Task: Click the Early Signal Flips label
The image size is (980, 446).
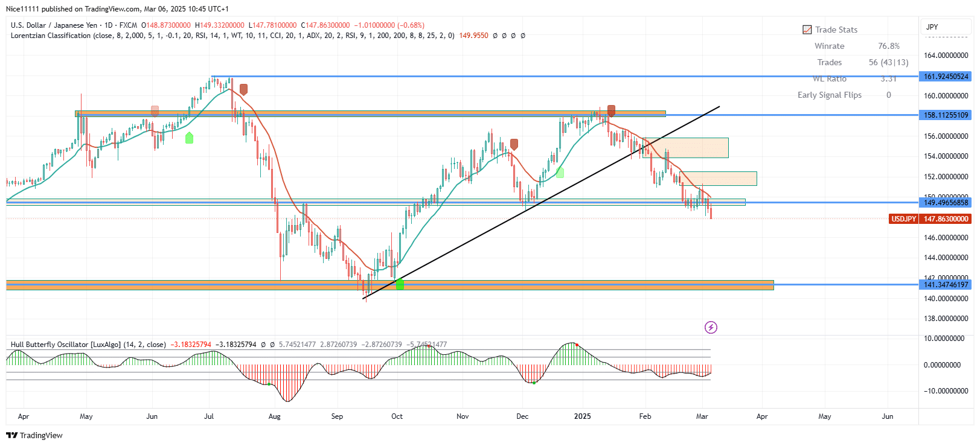Action: (x=830, y=95)
